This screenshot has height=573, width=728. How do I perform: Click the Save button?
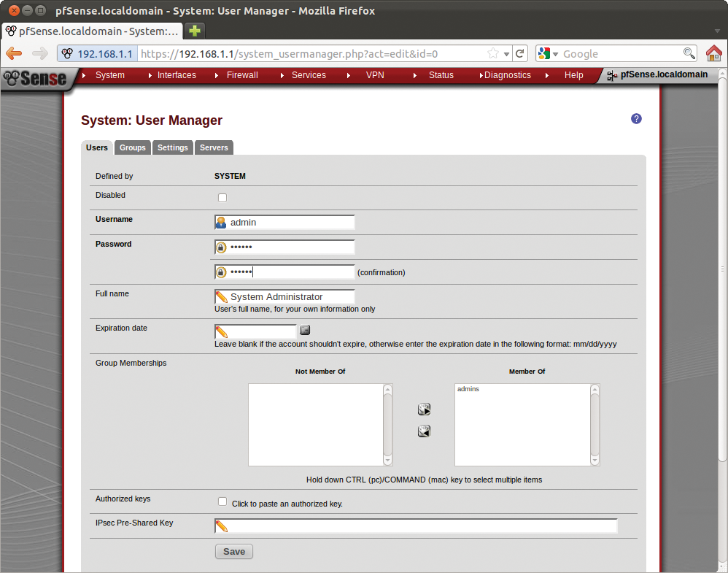click(x=233, y=551)
